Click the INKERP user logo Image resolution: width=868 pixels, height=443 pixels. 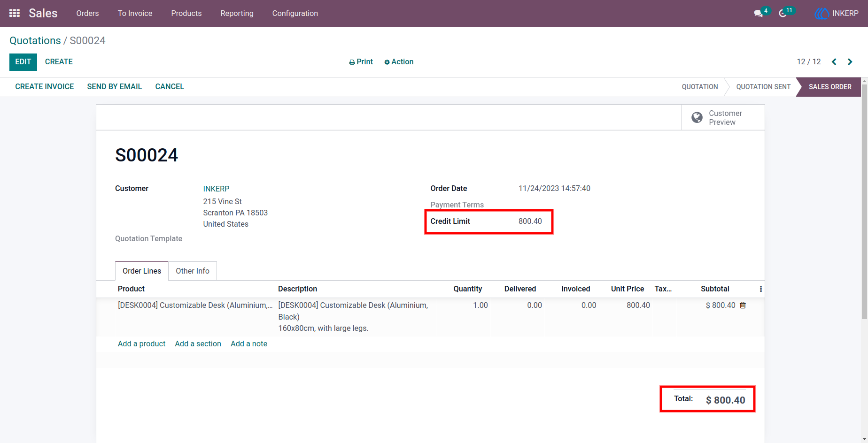[821, 14]
